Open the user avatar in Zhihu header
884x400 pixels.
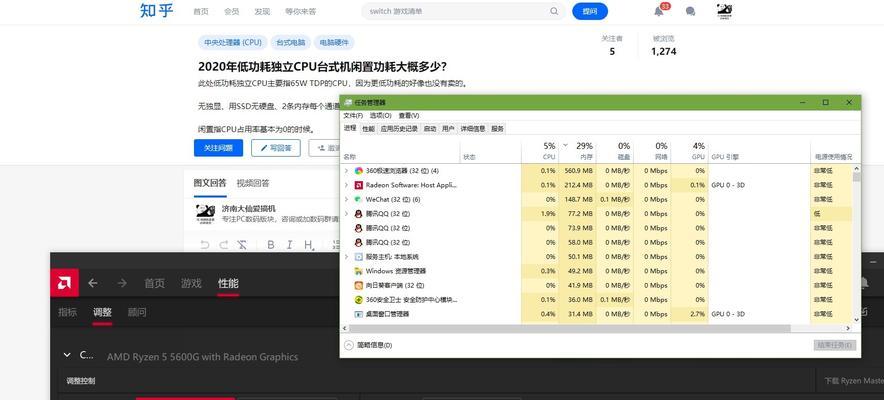[724, 11]
